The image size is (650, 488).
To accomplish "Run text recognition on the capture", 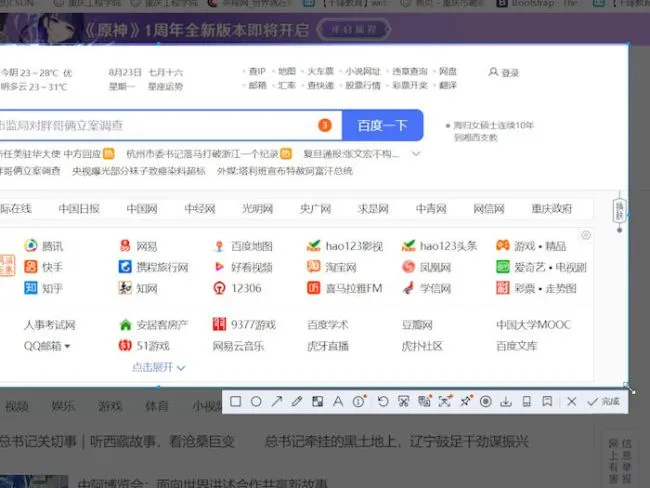I will [x=445, y=401].
